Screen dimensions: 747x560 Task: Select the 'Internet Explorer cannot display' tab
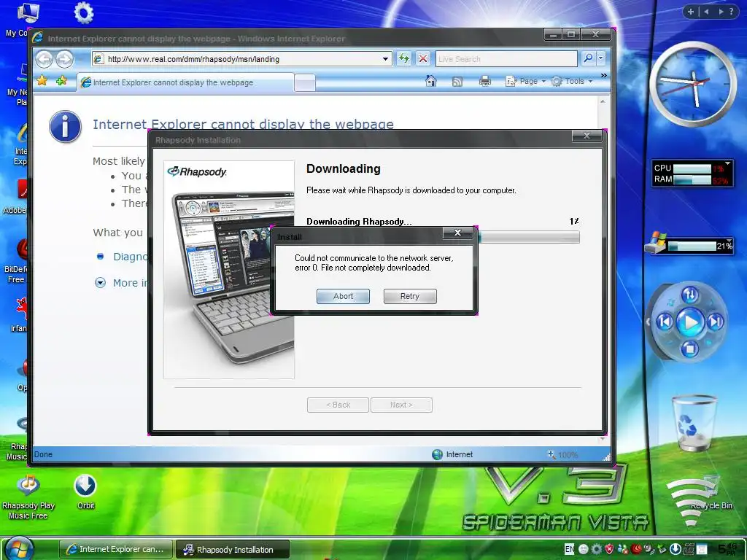tap(185, 82)
